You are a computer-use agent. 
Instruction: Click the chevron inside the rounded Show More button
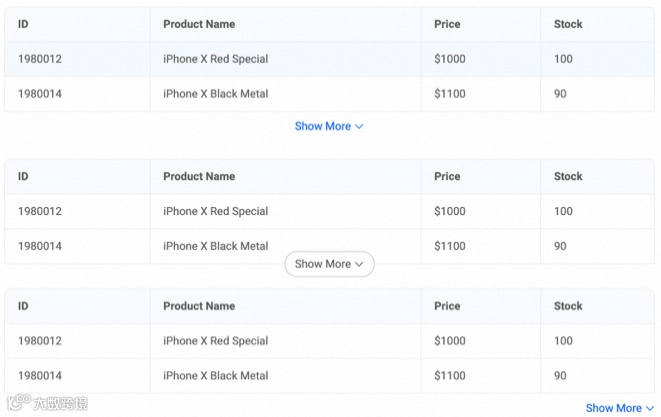[360, 264]
